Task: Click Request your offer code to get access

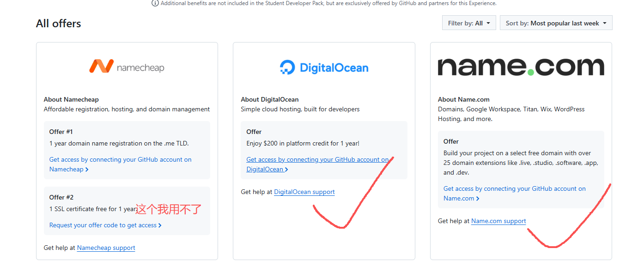Action: (x=105, y=225)
